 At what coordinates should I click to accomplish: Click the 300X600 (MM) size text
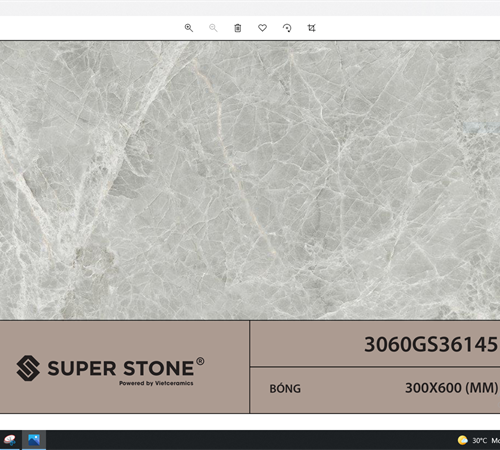coord(451,388)
